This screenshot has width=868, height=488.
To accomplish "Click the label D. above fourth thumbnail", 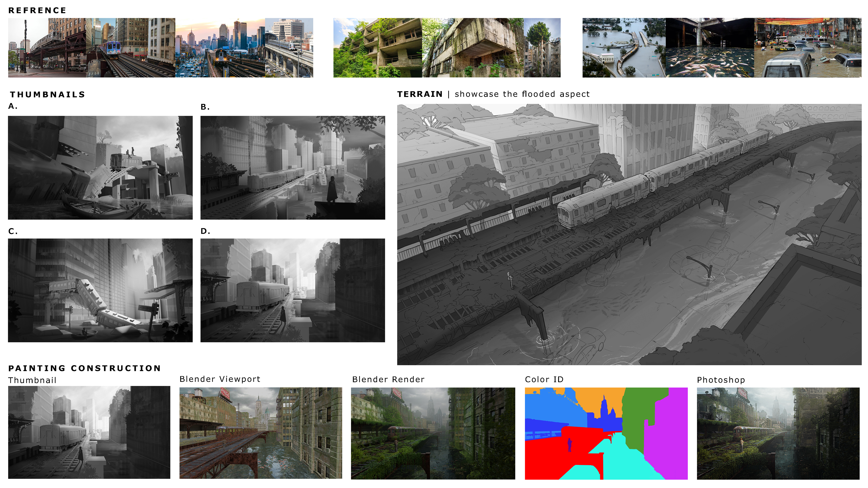I will point(205,231).
